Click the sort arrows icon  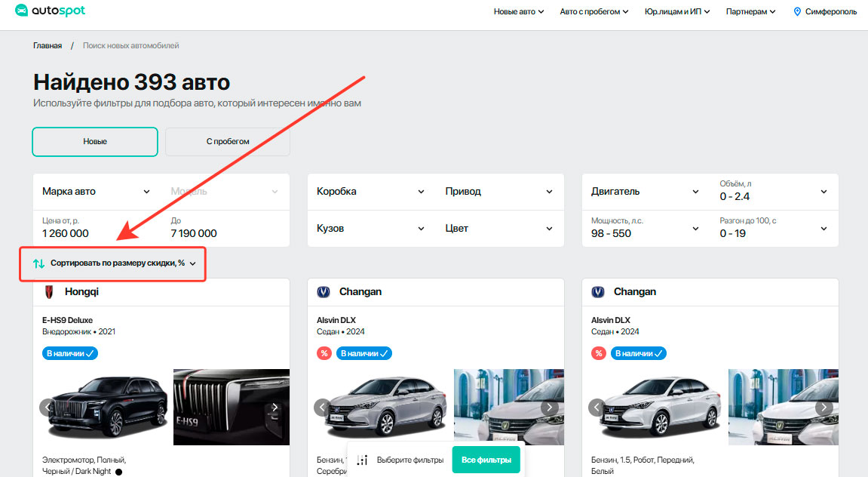pos(38,263)
